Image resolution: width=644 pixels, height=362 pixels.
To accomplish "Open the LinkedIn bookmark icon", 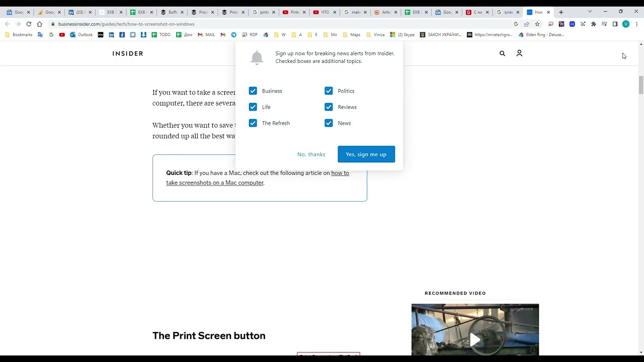I will tap(111, 35).
